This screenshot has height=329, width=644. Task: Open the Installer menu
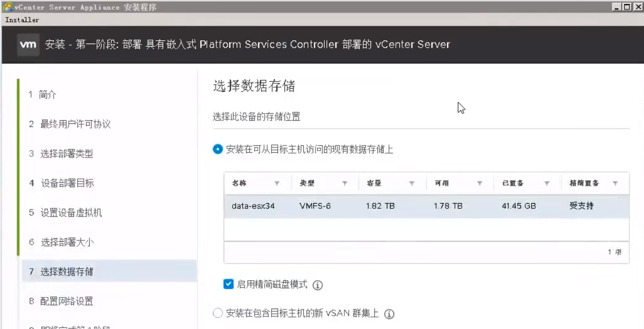click(22, 20)
